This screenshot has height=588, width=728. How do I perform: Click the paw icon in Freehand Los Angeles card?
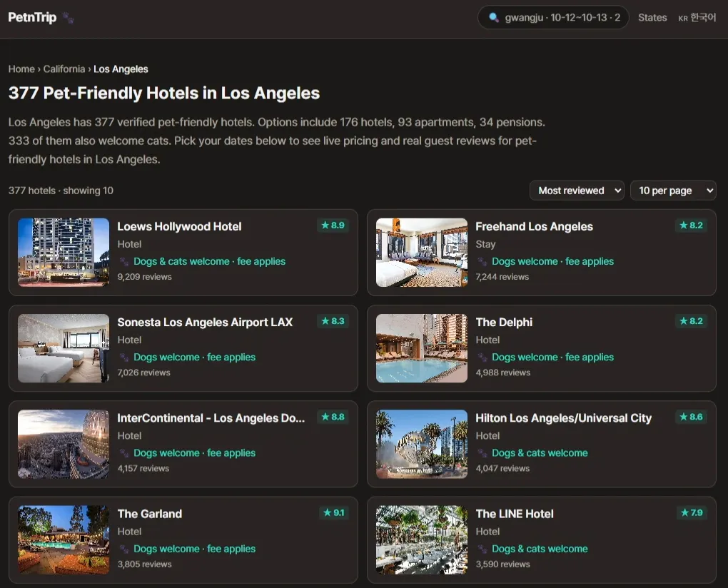482,262
